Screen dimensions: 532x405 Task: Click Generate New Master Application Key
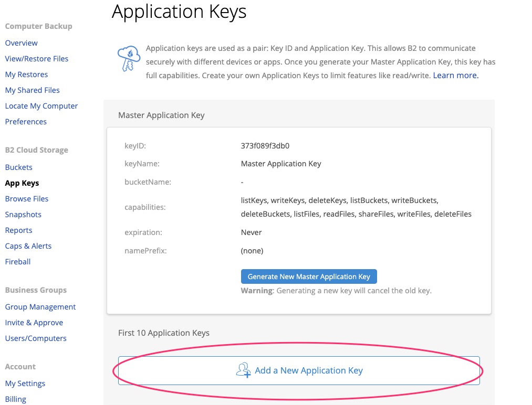pos(309,276)
